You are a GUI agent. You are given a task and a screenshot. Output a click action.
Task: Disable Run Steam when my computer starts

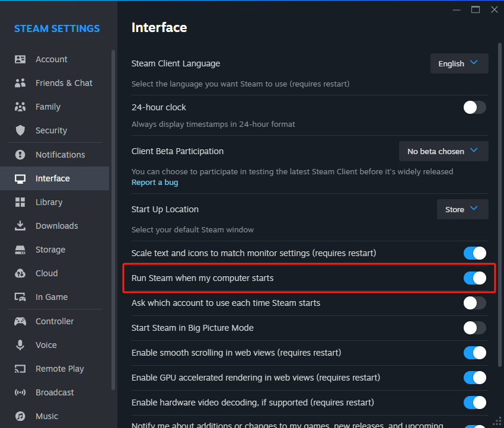[474, 278]
